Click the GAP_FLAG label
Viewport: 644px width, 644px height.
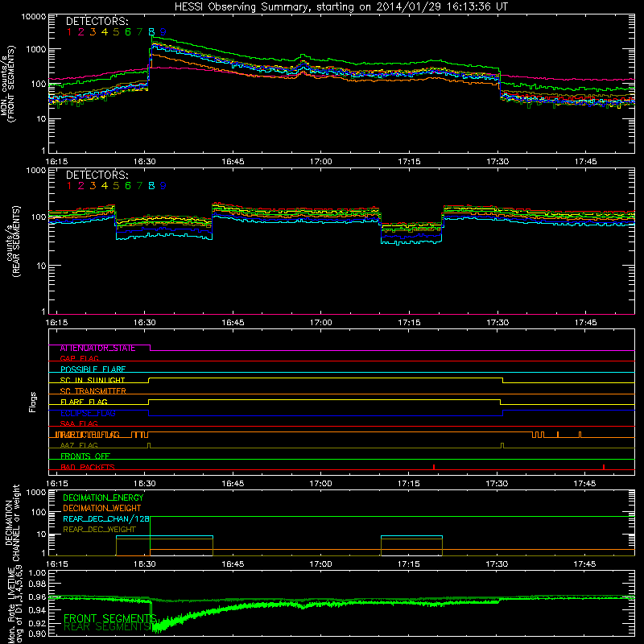coord(79,359)
